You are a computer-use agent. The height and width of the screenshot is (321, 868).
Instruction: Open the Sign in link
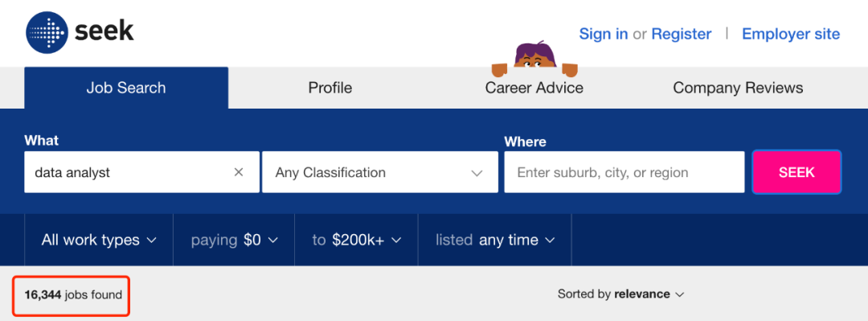click(604, 34)
